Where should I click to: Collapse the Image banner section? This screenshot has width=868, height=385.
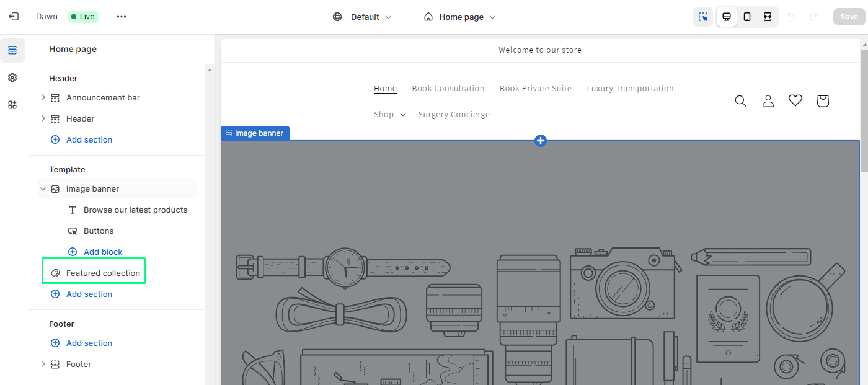pos(43,188)
